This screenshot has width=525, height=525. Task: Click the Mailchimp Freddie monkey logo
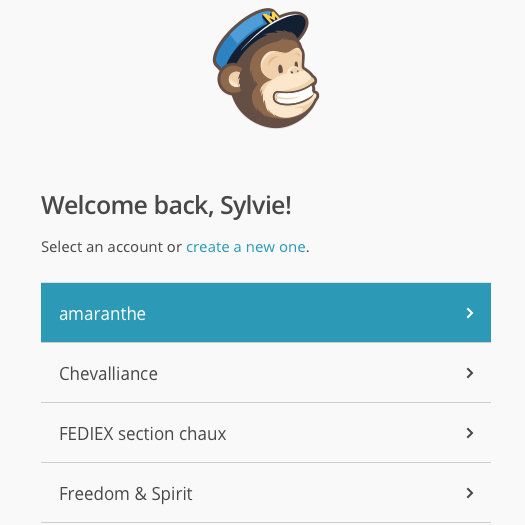tap(266, 68)
